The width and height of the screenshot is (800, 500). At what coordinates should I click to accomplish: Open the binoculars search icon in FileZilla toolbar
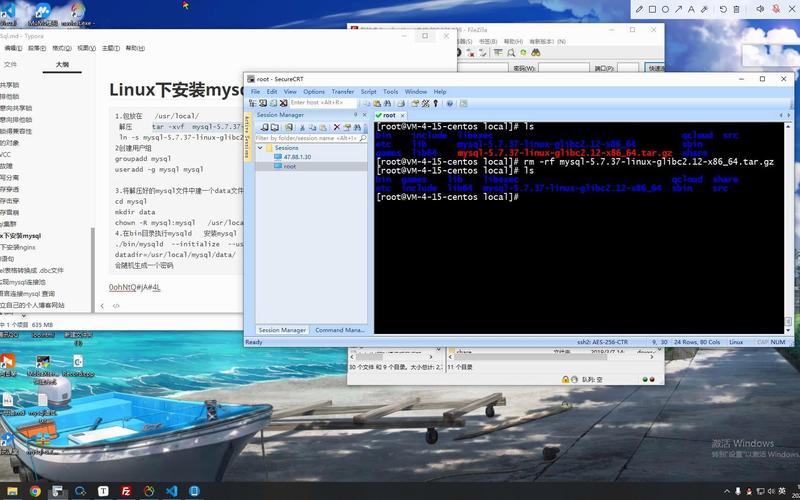click(x=535, y=53)
